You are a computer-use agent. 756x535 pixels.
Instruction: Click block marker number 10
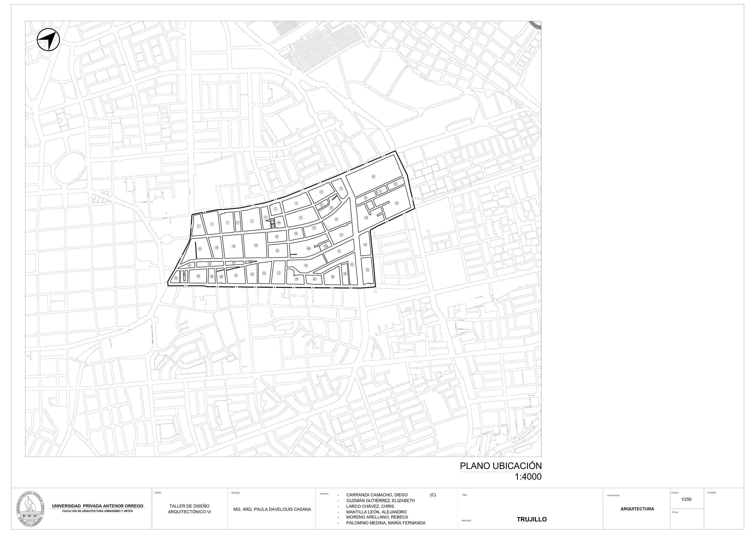pyautogui.click(x=301, y=218)
